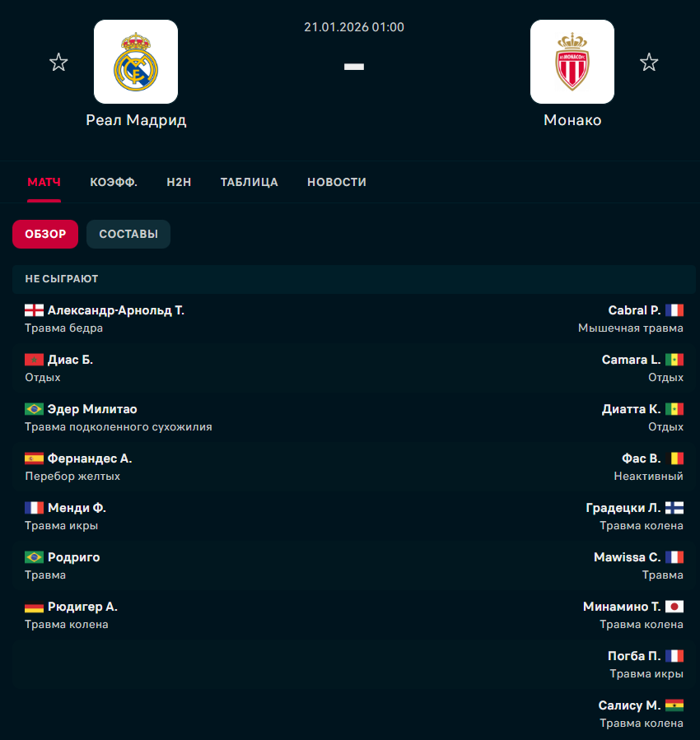This screenshot has width=700, height=740.
Task: Show the СОСТАВЫ lineups view
Action: pyautogui.click(x=128, y=234)
